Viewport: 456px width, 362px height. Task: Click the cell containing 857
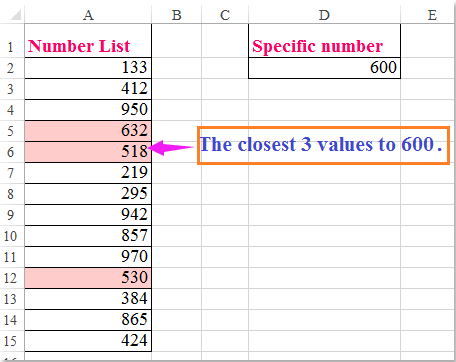coord(88,236)
